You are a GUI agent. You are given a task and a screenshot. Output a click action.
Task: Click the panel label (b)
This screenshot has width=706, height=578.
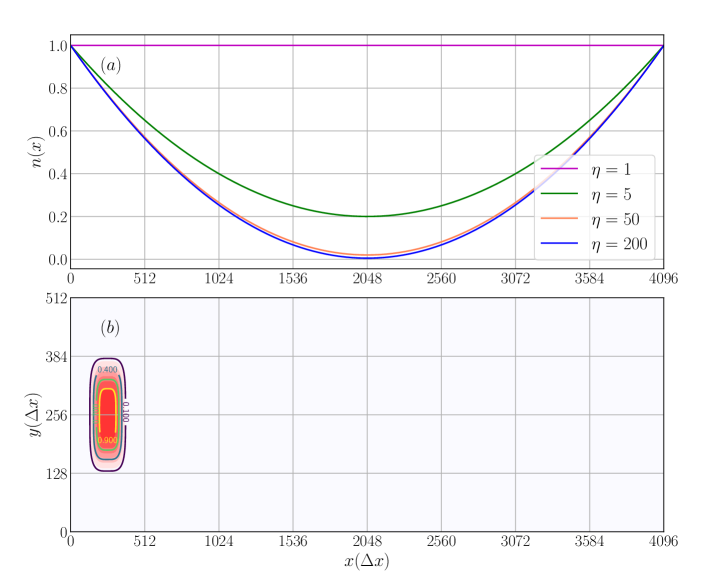pos(109,328)
